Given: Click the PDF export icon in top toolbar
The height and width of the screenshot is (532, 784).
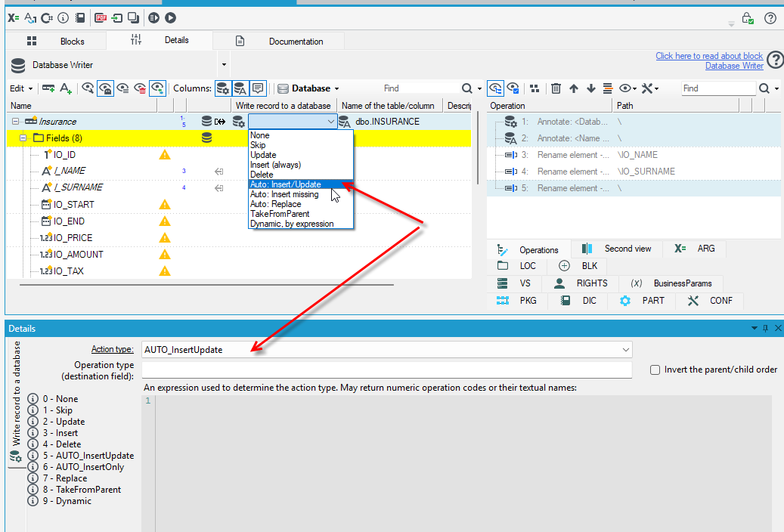Looking at the screenshot, I should [x=101, y=18].
